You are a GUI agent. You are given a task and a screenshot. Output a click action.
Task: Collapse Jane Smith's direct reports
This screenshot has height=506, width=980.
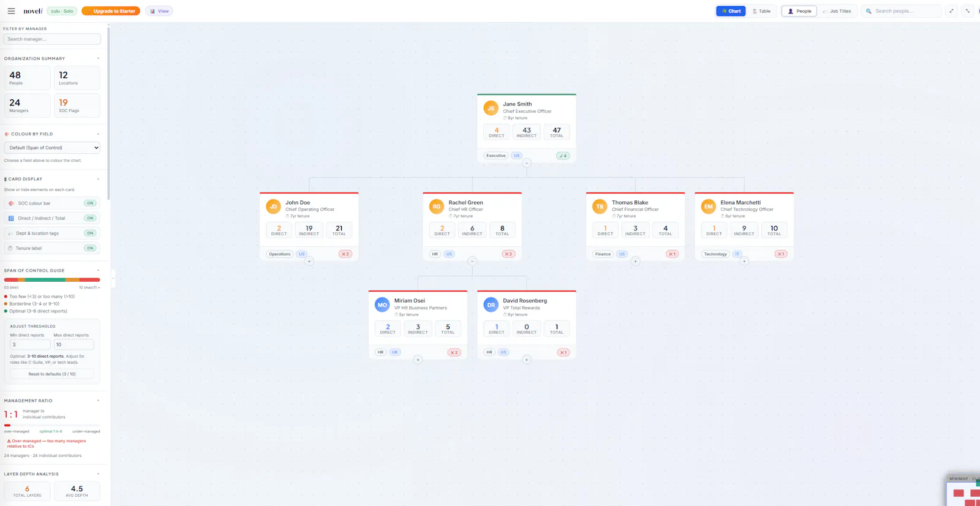527,163
